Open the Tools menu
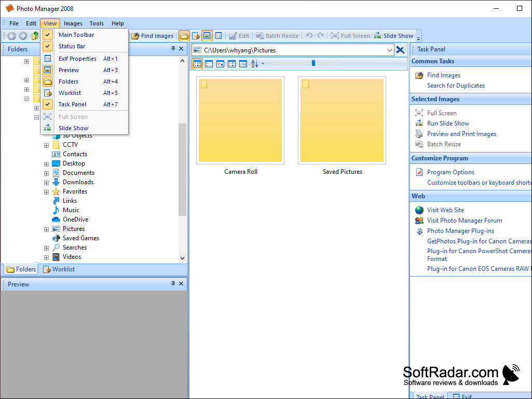This screenshot has height=399, width=532. [x=97, y=23]
